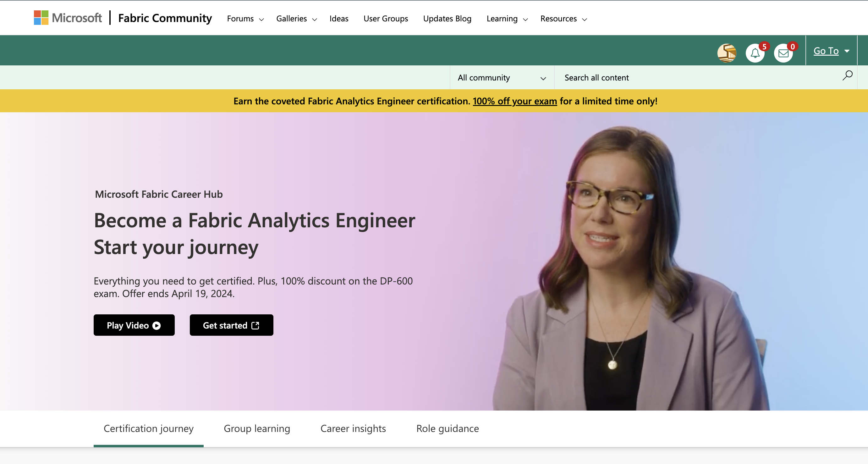
Task: Open the Ideas page
Action: [x=339, y=19]
